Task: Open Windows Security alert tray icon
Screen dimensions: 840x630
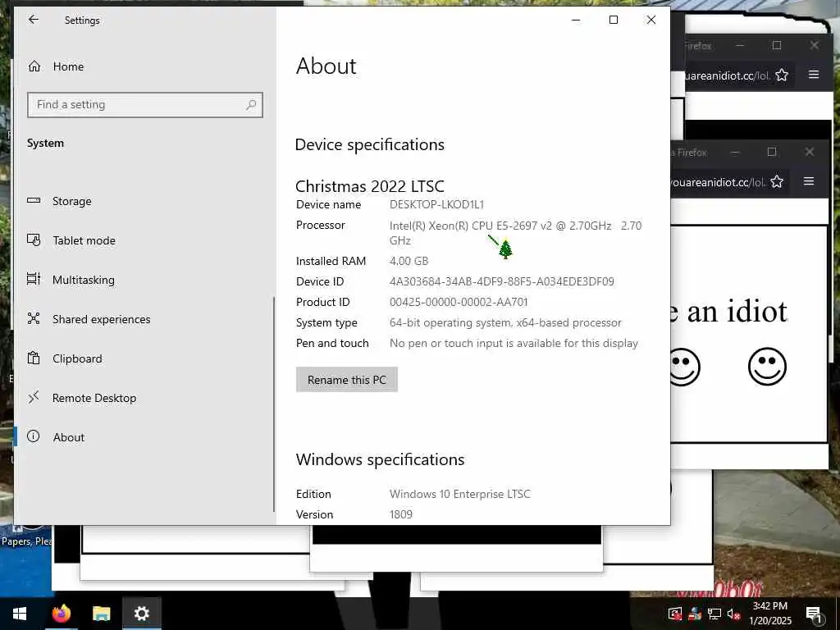Action: point(675,614)
